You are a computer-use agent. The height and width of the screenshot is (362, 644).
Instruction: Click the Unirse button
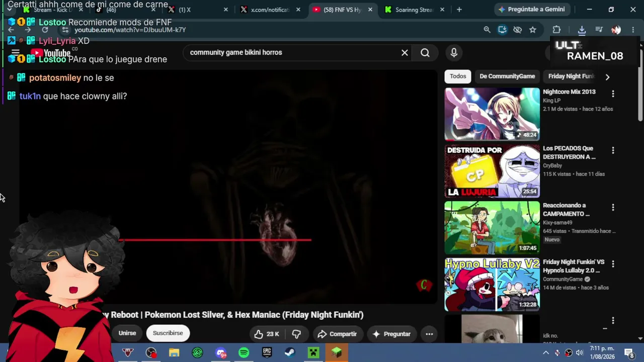click(x=127, y=333)
